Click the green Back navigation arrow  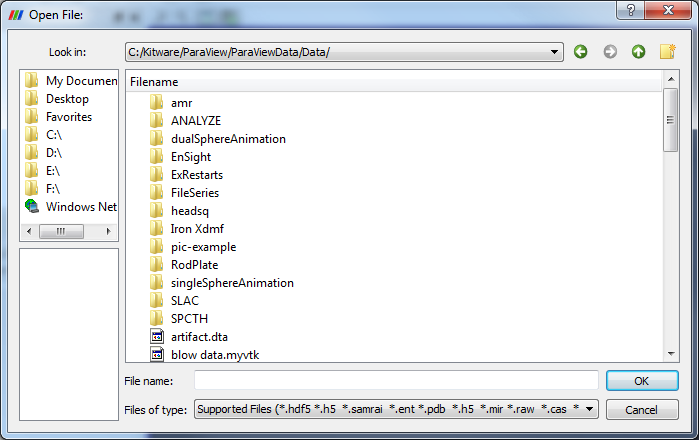(x=580, y=52)
